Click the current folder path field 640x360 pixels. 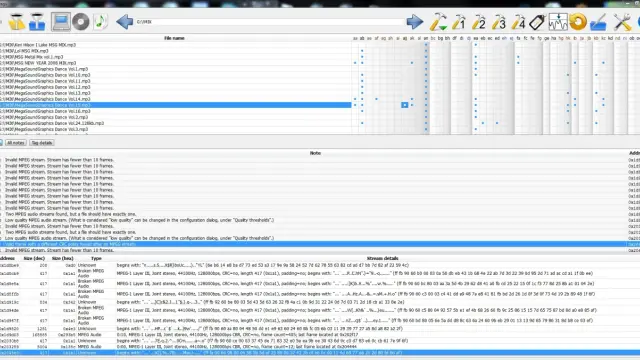click(269, 22)
